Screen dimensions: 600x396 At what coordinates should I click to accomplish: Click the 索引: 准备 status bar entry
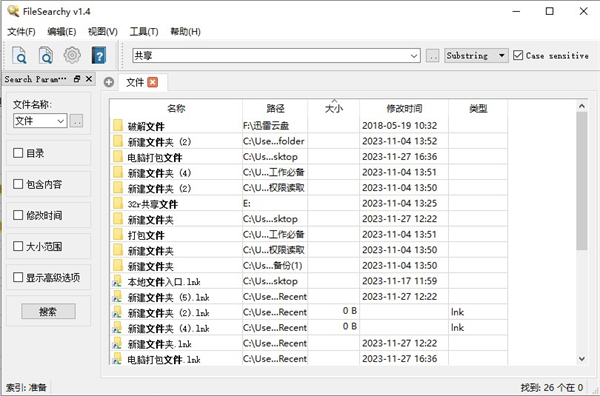pyautogui.click(x=26, y=388)
